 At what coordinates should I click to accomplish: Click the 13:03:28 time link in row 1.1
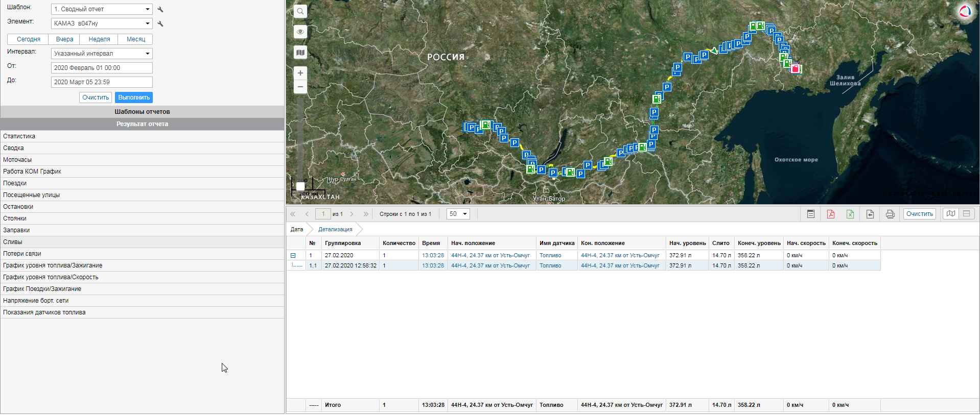coord(433,265)
